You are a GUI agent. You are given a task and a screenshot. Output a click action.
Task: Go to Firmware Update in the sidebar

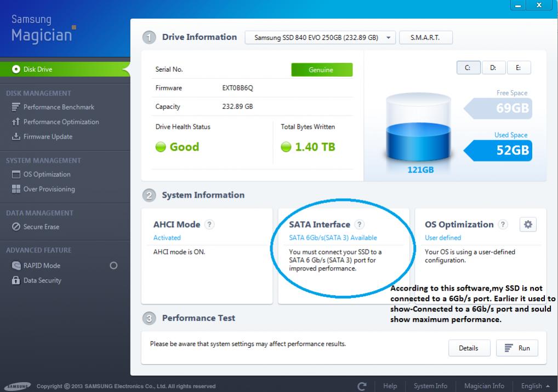[x=48, y=137]
